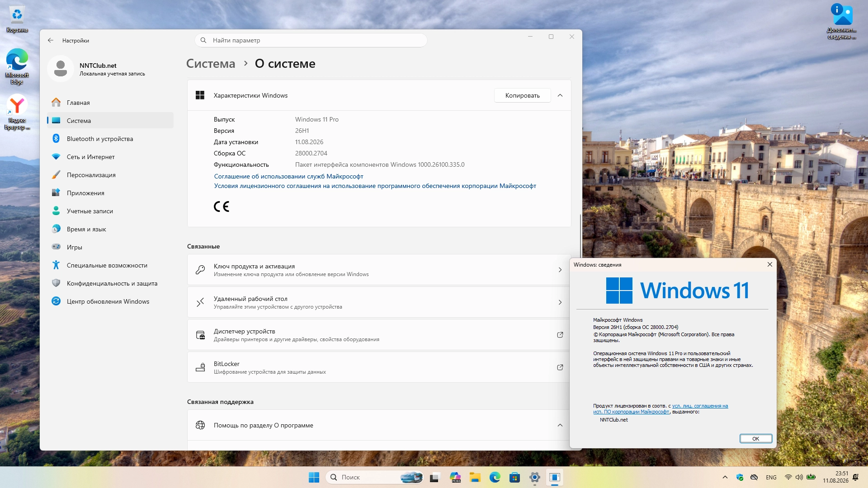Click the Windows 11 Pro edition value
Screen dimensions: 868x488
pos(317,119)
